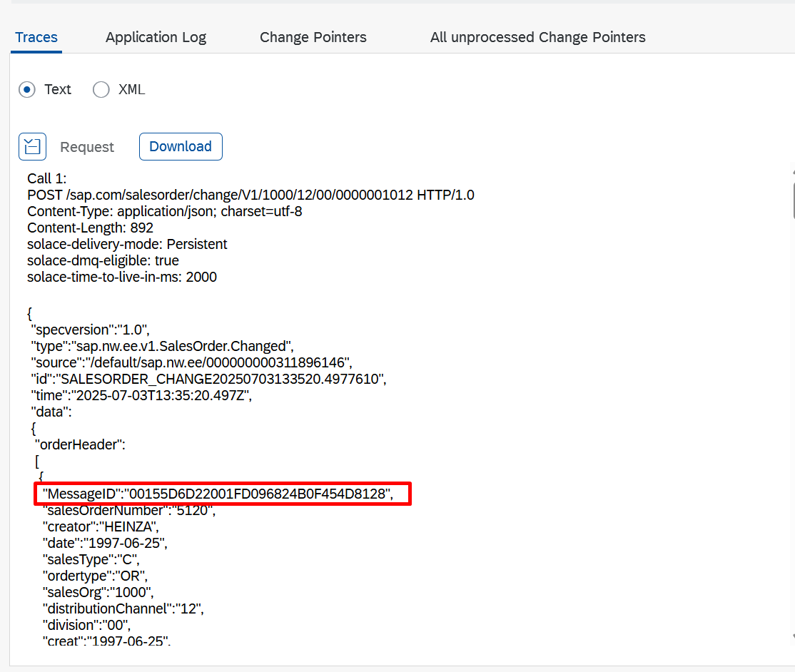Click the "id" SALESORDER_CHANGE line
Viewport: 795px width, 672px height.
[208, 379]
